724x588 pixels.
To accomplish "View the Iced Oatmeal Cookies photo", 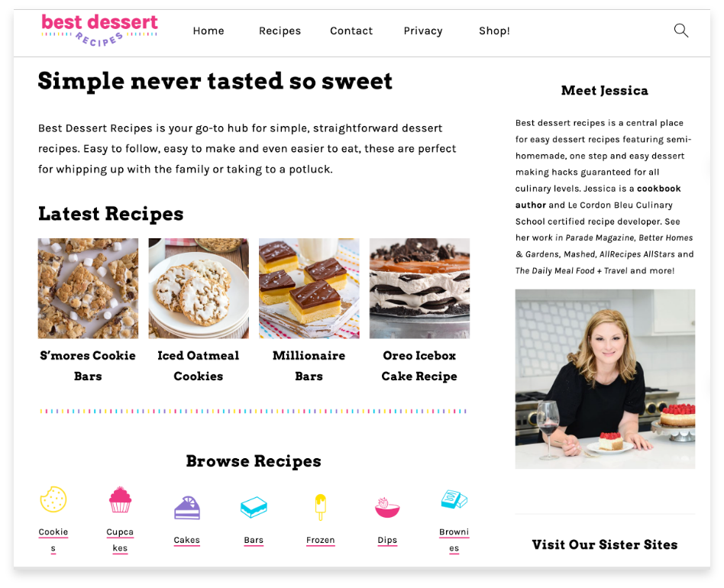I will 199,289.
